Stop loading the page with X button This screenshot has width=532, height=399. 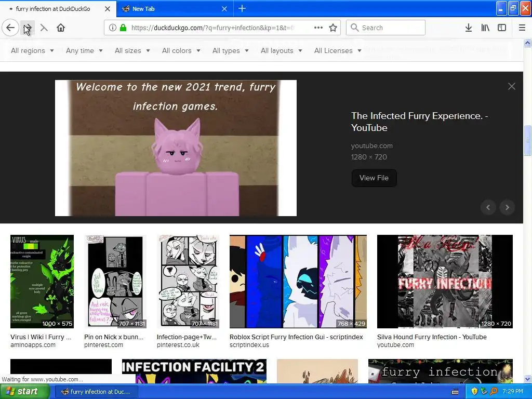(44, 28)
